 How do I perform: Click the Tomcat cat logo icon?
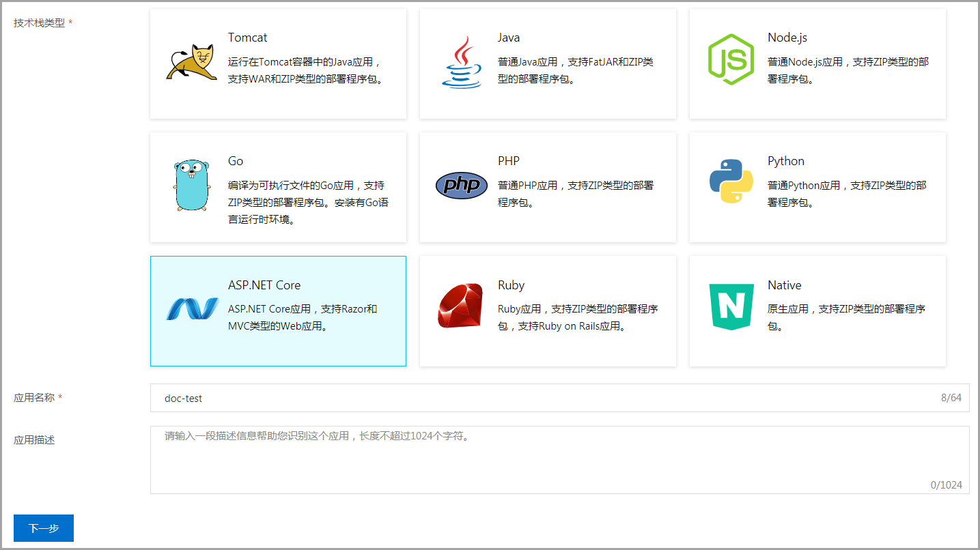point(191,63)
